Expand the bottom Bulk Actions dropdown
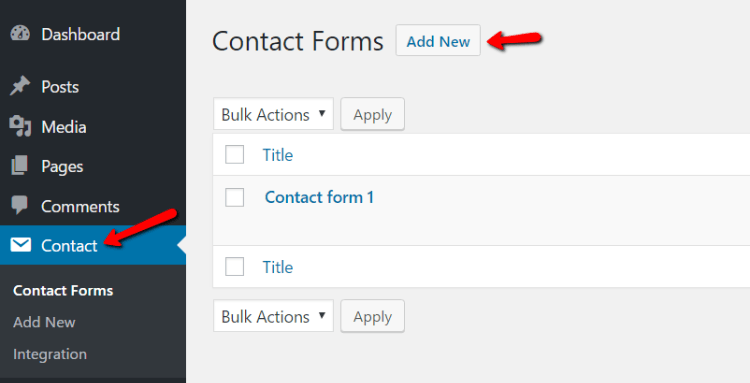The height and width of the screenshot is (383, 750). 273,316
